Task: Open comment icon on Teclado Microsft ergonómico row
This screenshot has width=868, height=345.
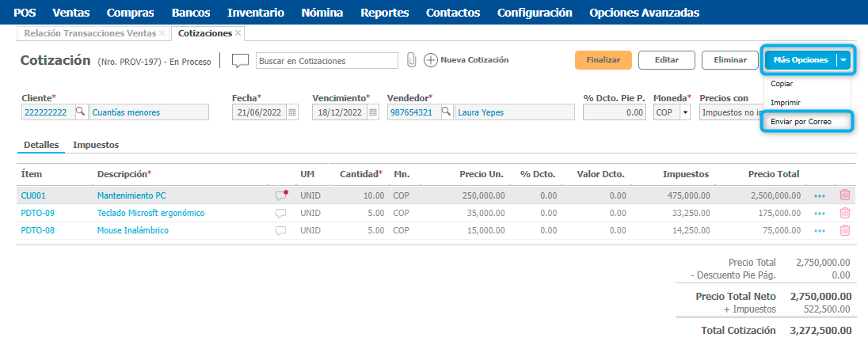Action: 280,213
